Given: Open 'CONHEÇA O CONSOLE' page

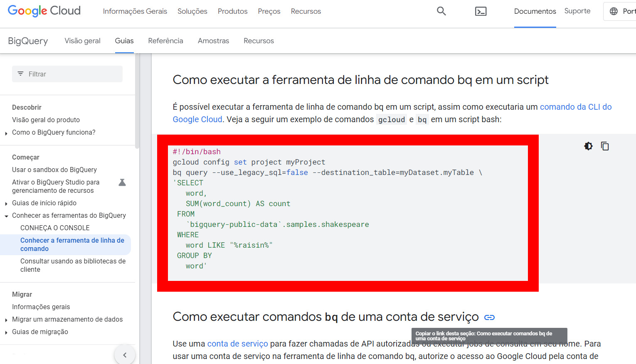Looking at the screenshot, I should [x=55, y=228].
